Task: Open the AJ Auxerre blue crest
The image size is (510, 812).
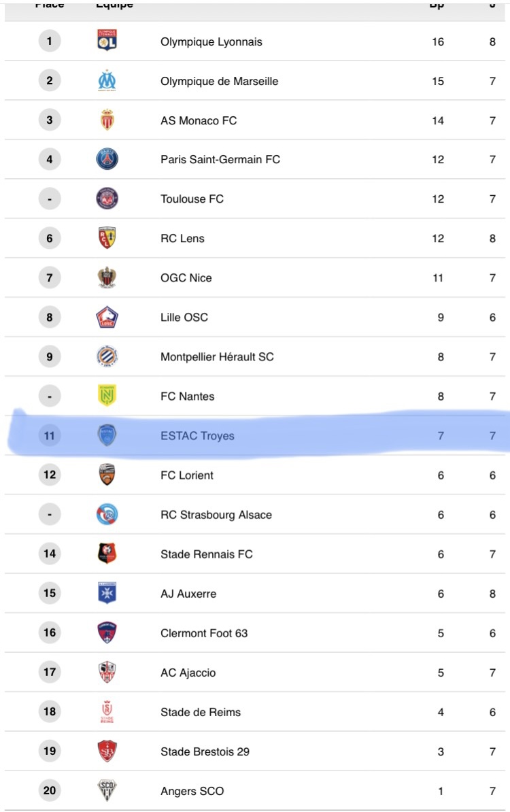Action: point(107,593)
